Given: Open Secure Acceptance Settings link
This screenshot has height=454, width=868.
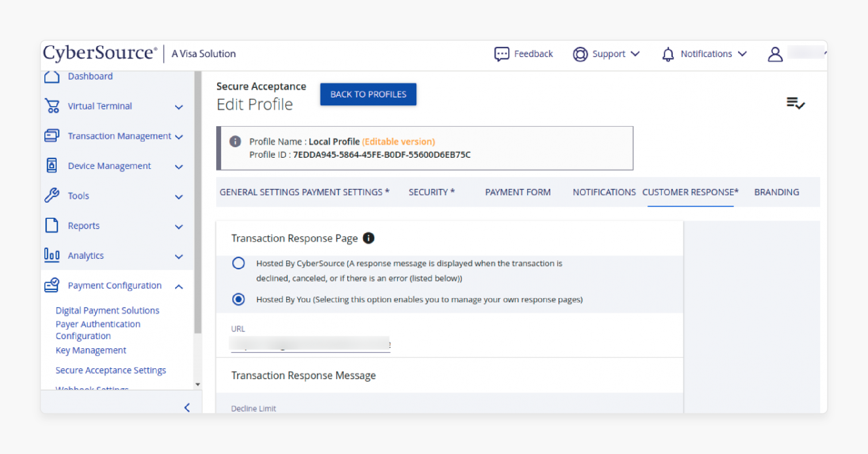Looking at the screenshot, I should tap(111, 370).
